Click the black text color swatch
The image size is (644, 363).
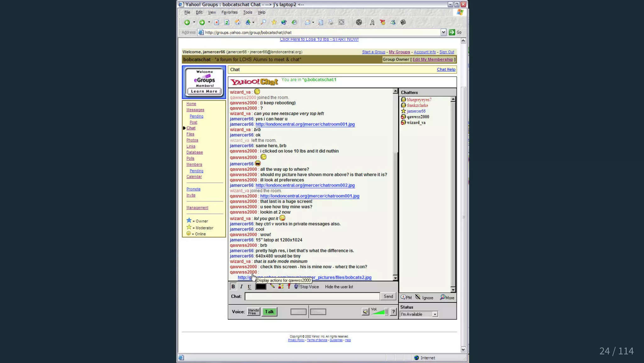coord(260,286)
